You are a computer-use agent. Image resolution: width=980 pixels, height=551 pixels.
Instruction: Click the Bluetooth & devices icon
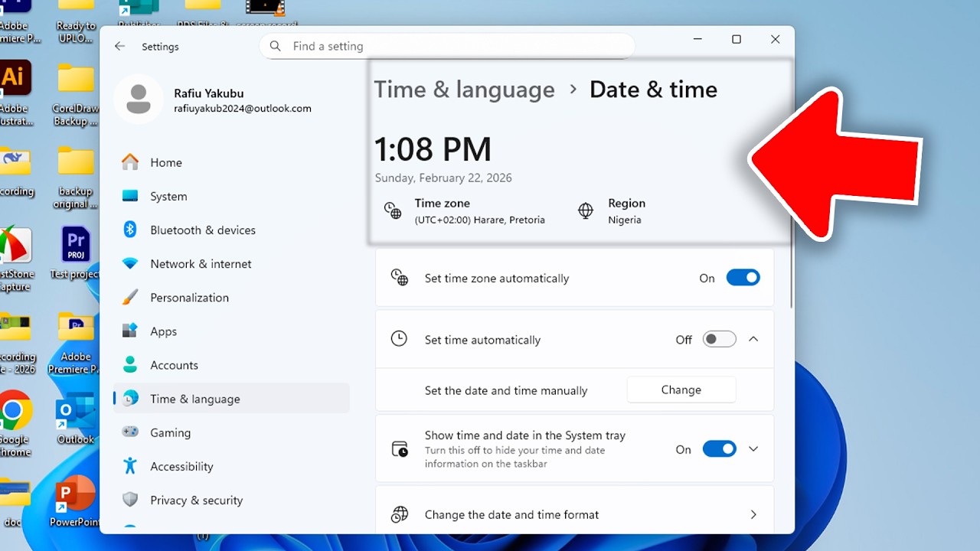point(130,230)
